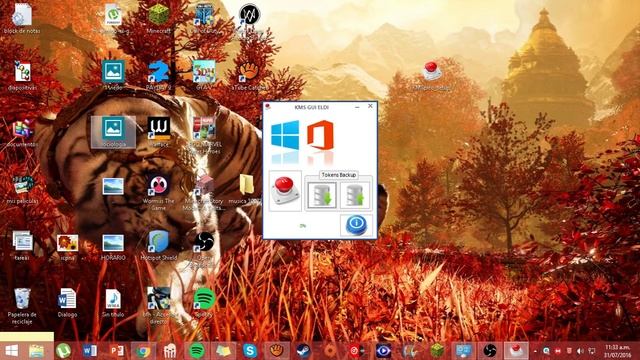Open Minecraft block icon in taskbar

[437, 350]
